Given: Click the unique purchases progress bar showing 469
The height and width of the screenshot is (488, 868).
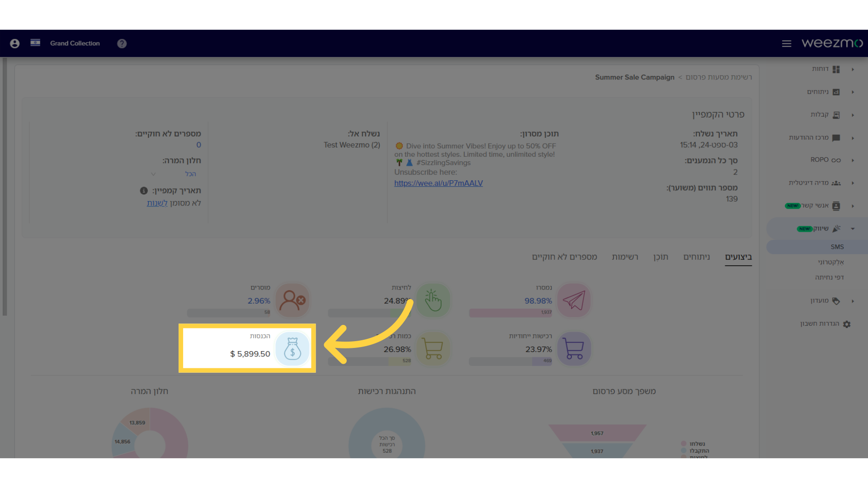Looking at the screenshot, I should pyautogui.click(x=510, y=361).
